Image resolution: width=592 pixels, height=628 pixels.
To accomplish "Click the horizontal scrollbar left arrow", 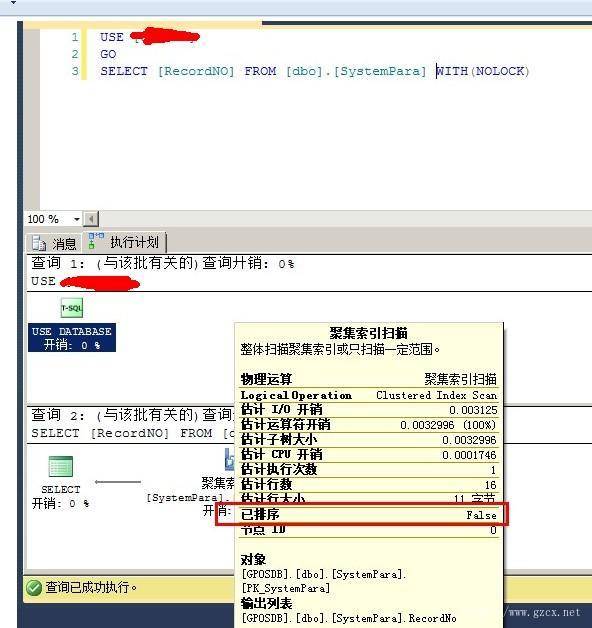I will (91, 219).
